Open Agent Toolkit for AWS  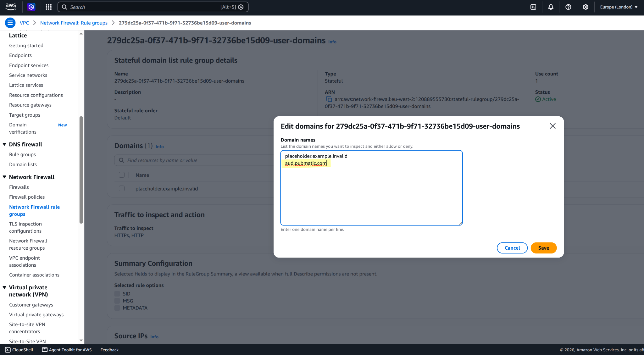tap(67, 350)
